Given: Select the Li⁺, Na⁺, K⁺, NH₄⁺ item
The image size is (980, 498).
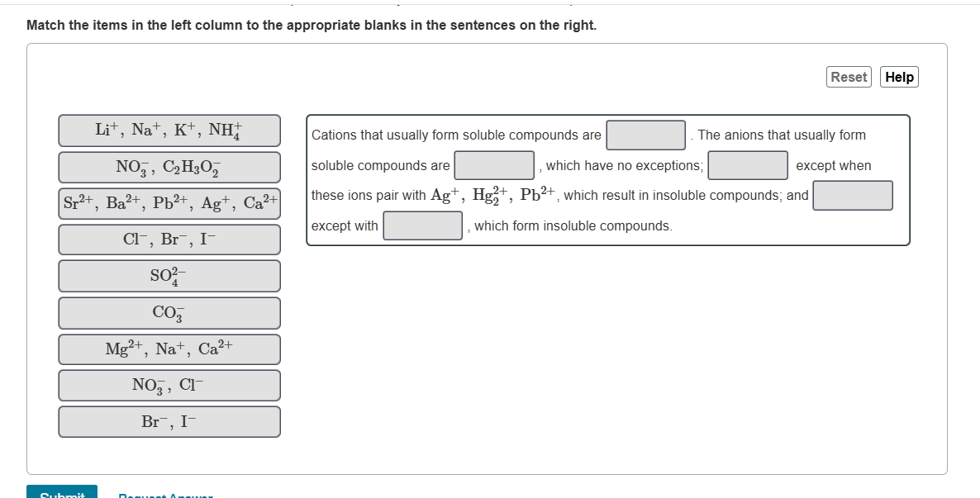Looking at the screenshot, I should pyautogui.click(x=169, y=130).
